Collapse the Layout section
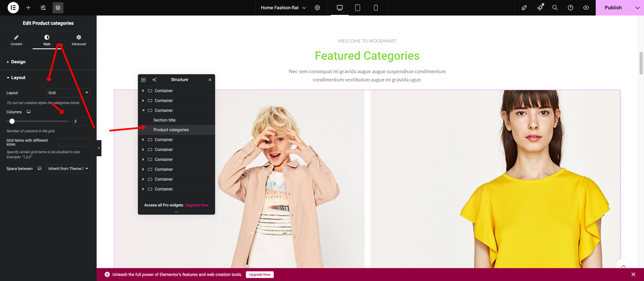This screenshot has height=281, width=644. pos(48,78)
